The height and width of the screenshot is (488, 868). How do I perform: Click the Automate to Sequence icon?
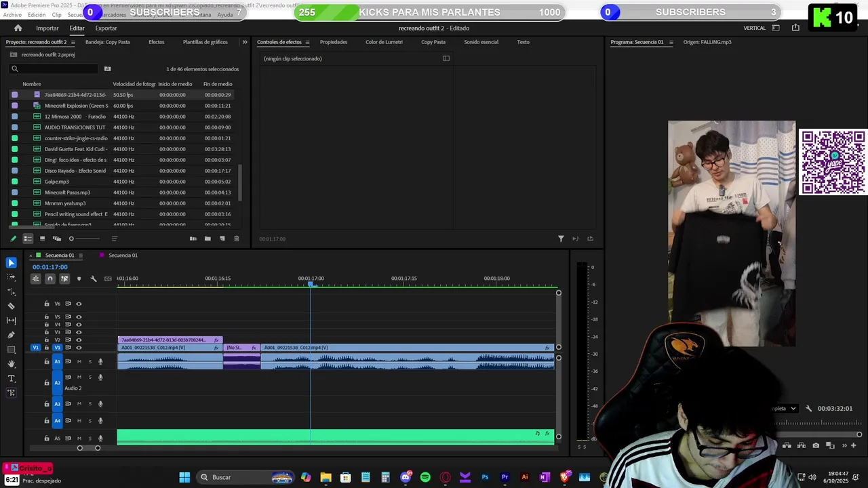[193, 239]
